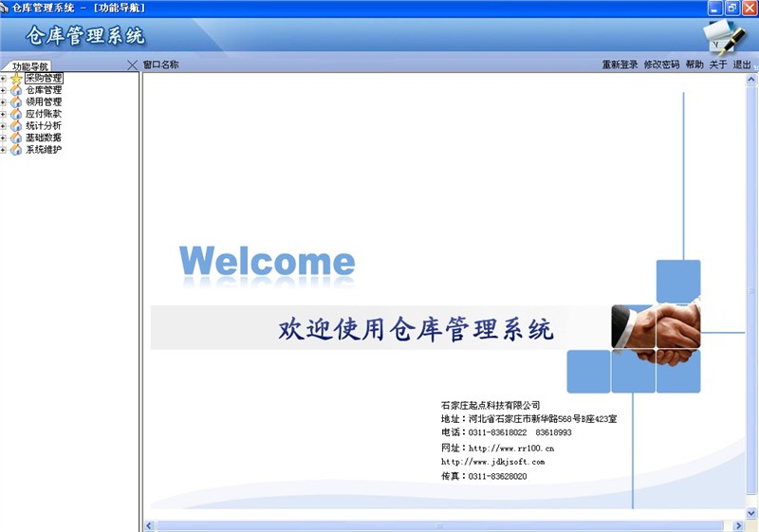Click the vertical scrollbar thumb
The width and height of the screenshot is (759, 532).
click(751, 291)
